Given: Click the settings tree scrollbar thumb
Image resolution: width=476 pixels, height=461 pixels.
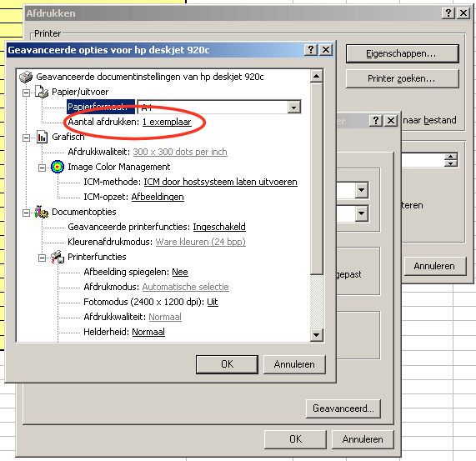Looking at the screenshot, I should 316,178.
